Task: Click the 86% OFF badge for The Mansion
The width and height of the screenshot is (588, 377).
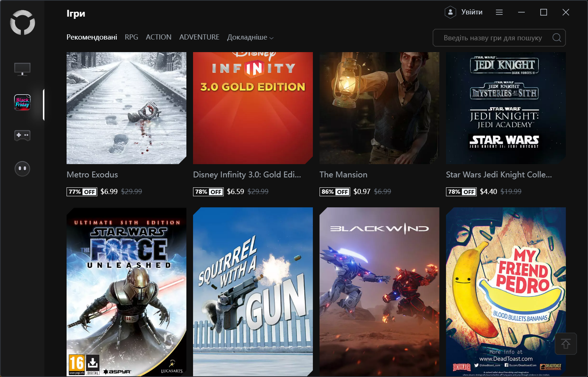Action: [x=335, y=191]
